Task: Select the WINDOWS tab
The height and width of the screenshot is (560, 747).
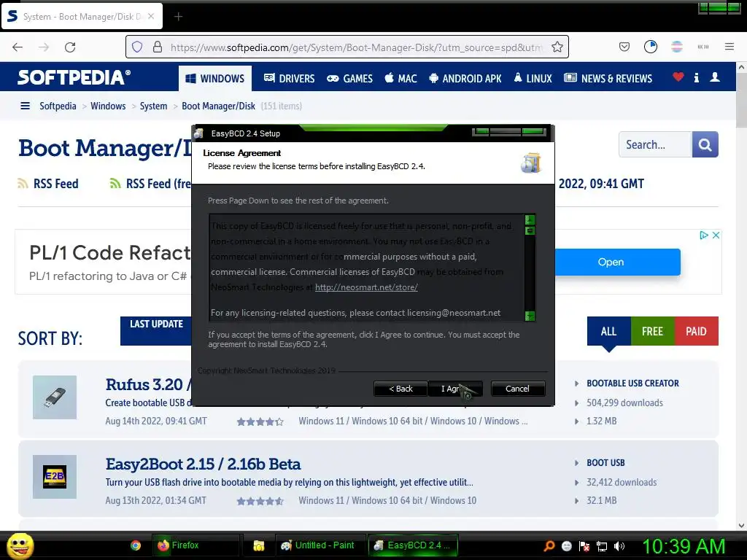Action: pos(215,79)
